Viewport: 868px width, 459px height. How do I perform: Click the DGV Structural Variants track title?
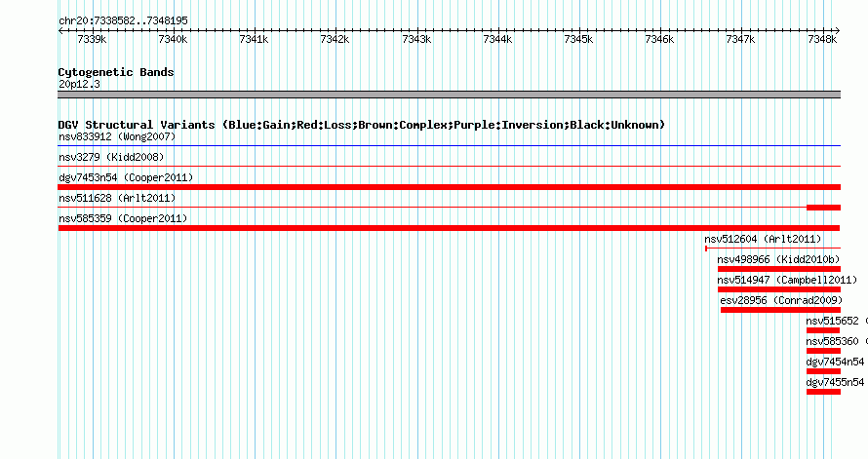361,125
